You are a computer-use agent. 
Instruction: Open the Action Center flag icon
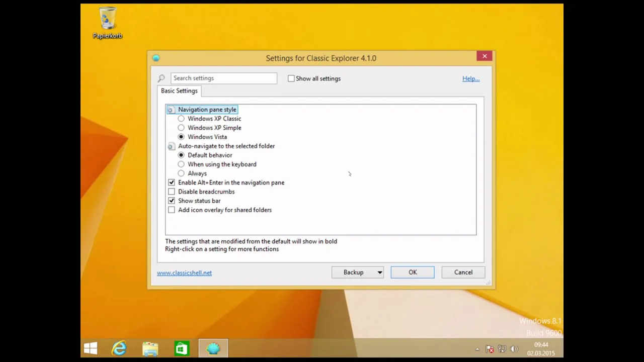tap(490, 349)
